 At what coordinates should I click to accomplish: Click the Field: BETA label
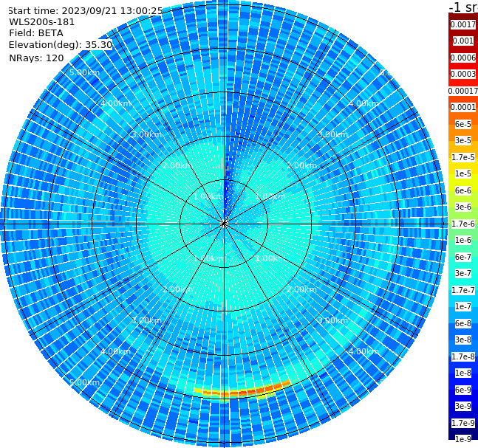[x=36, y=33]
